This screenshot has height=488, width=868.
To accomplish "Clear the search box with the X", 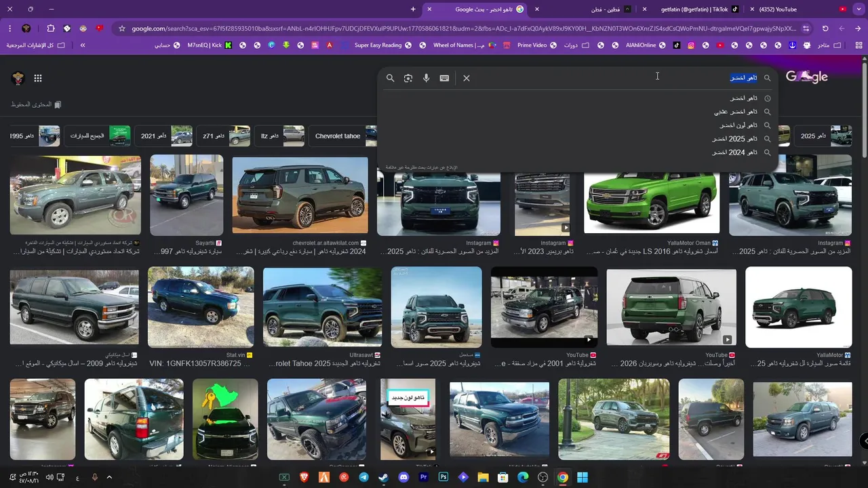I will click(x=467, y=78).
